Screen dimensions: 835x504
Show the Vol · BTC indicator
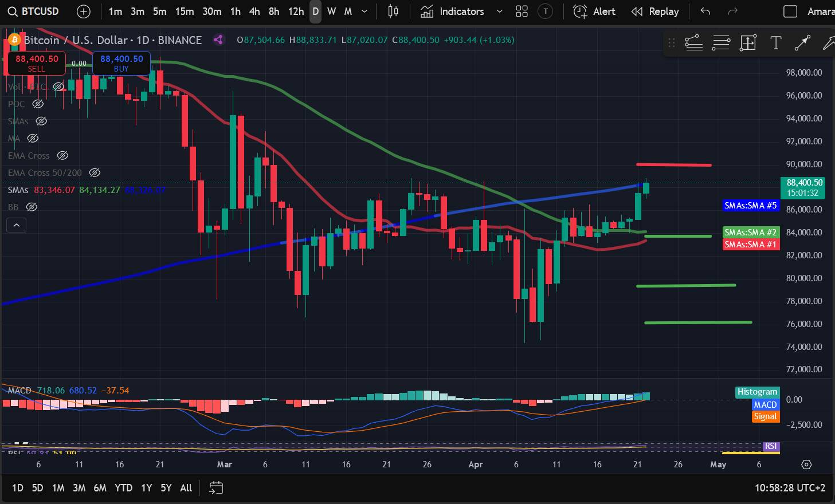[x=58, y=86]
